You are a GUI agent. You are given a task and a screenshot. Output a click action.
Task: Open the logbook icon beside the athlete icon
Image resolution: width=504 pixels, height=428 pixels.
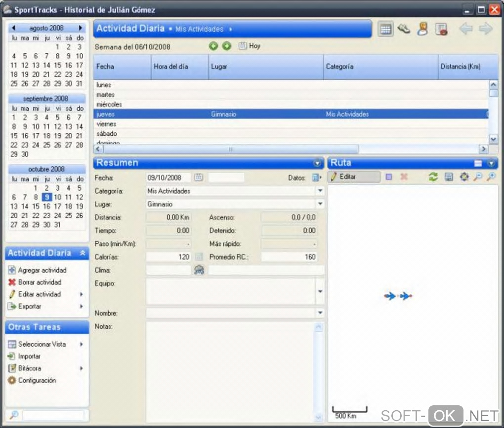click(x=441, y=29)
